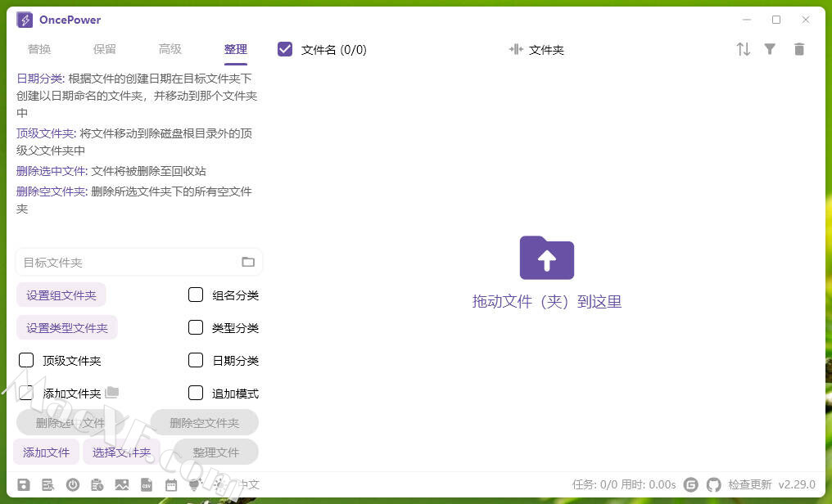Viewport: 832px width, 504px height.
Task: Click the save icon in the status bar
Action: (24, 484)
